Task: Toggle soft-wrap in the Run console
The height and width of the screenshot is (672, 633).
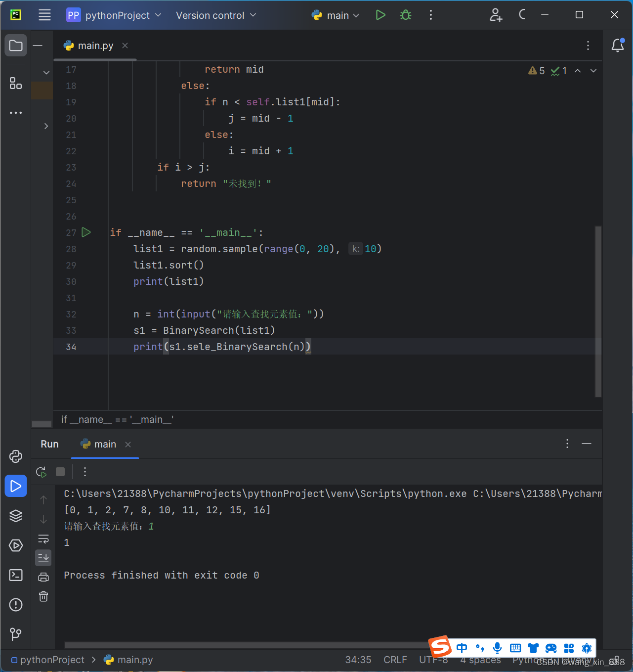Action: tap(43, 538)
